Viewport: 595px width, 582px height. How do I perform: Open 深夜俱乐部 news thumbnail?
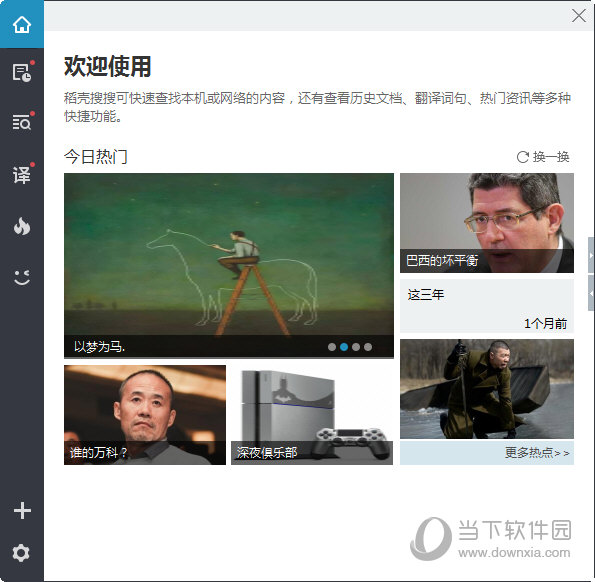pos(312,415)
